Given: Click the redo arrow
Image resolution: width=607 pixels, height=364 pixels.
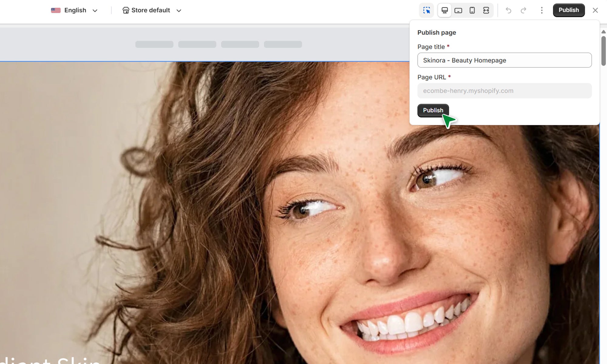Looking at the screenshot, I should pyautogui.click(x=524, y=10).
